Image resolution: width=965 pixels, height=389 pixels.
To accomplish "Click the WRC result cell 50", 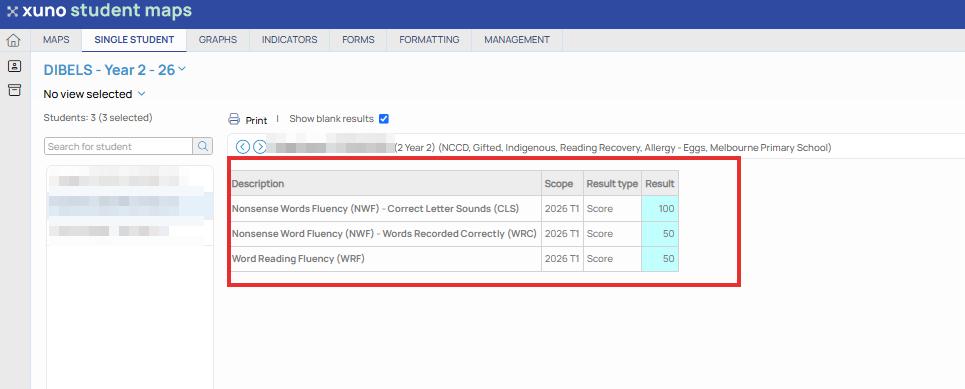I will (x=660, y=234).
